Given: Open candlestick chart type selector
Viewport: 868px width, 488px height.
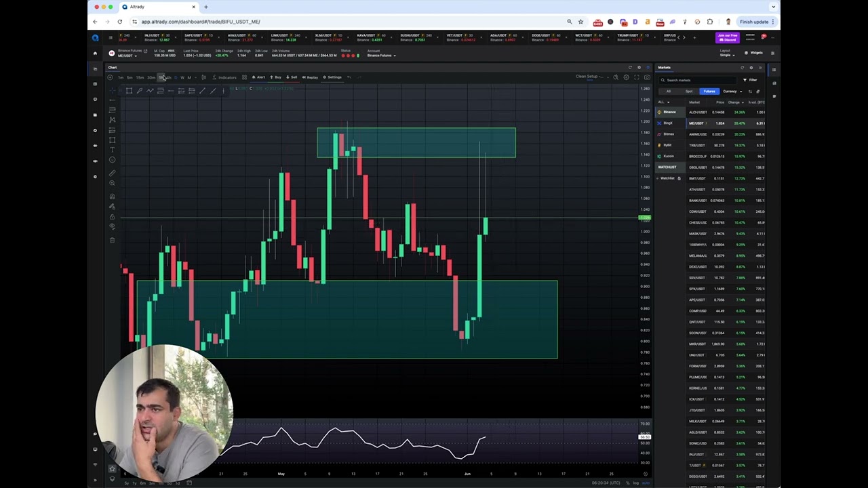Looking at the screenshot, I should click(x=203, y=77).
